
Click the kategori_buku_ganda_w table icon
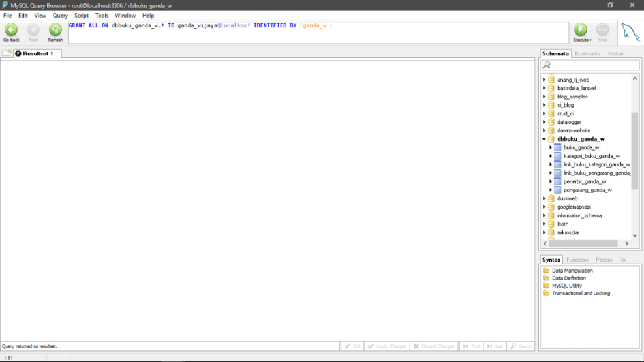point(557,156)
